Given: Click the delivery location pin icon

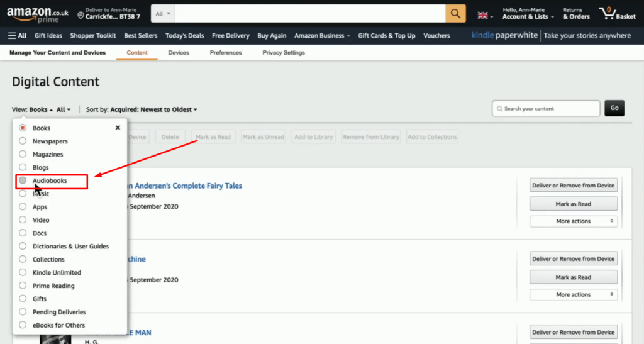Looking at the screenshot, I should pos(80,16).
